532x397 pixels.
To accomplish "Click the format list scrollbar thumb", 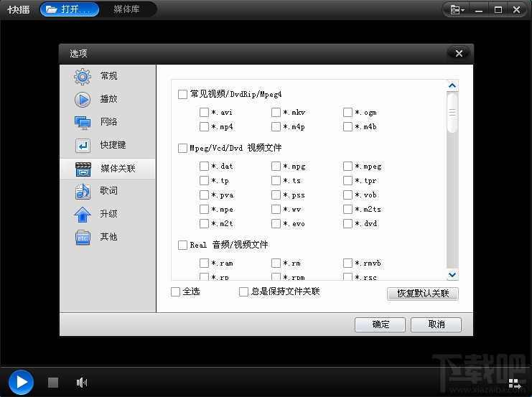I will click(452, 113).
